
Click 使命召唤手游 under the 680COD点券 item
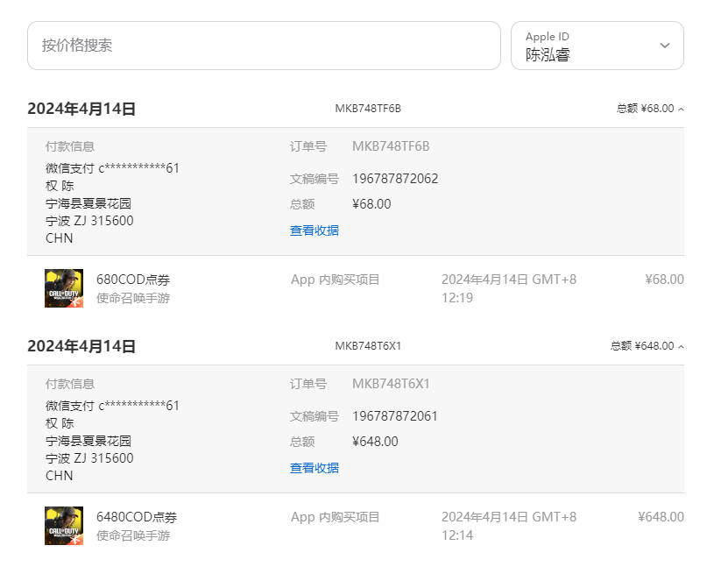133,298
